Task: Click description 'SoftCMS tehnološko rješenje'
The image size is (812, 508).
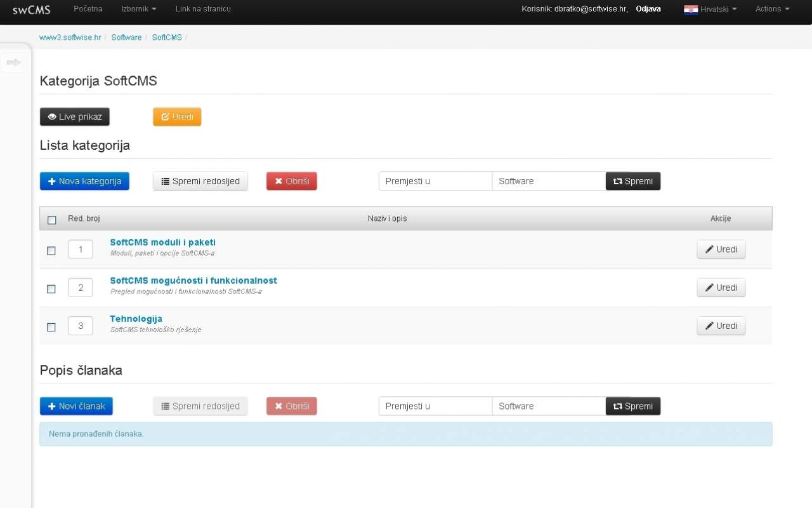Action: [x=155, y=330]
